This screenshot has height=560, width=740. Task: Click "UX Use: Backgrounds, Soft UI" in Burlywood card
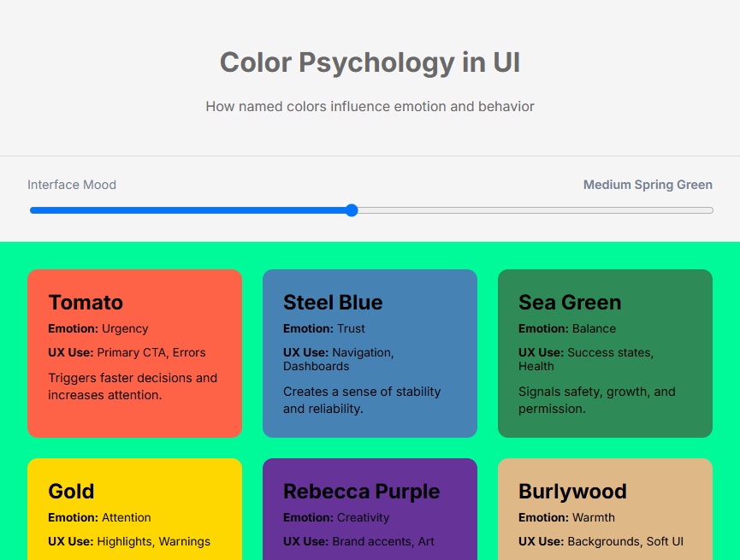(601, 541)
